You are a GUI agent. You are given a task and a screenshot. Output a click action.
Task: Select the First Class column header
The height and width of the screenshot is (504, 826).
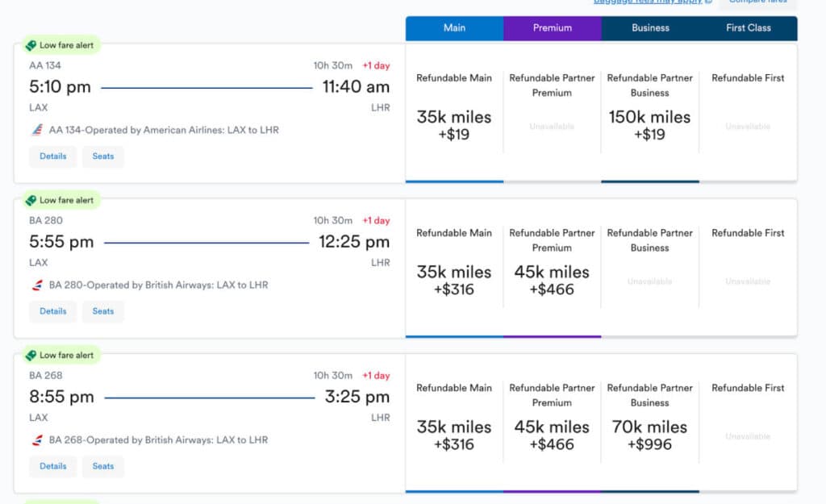click(748, 28)
